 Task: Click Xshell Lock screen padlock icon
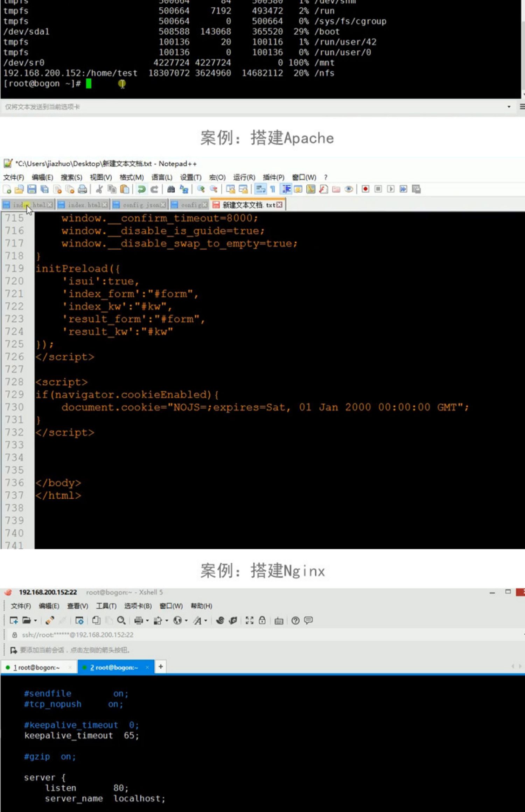click(x=262, y=620)
